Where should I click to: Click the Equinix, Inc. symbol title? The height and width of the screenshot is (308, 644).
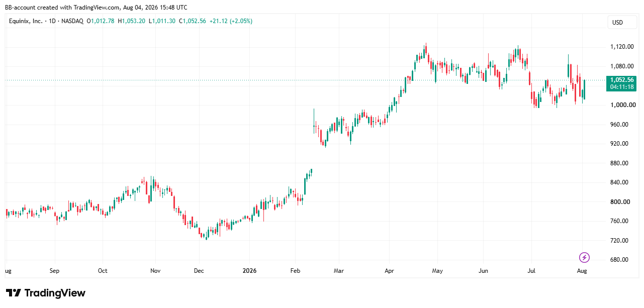25,21
